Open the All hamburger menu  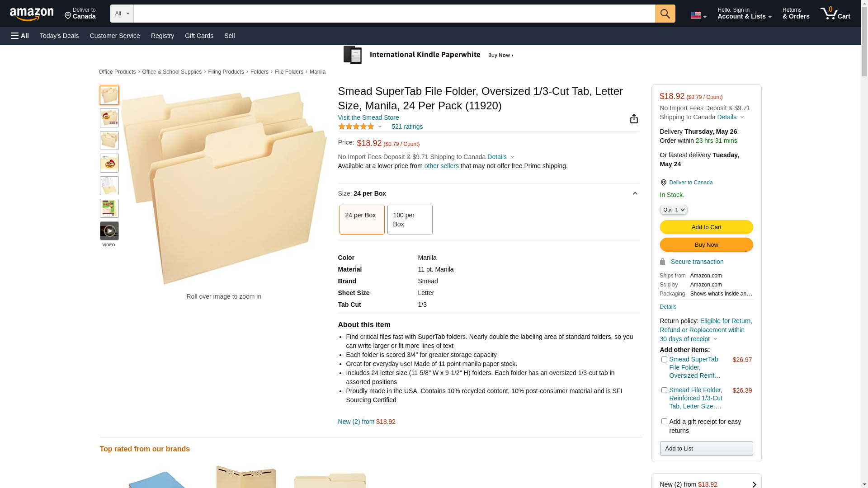(20, 36)
